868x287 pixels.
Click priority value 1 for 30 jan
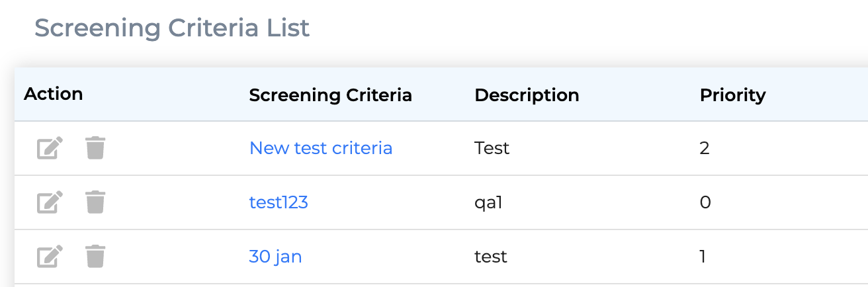pos(703,257)
